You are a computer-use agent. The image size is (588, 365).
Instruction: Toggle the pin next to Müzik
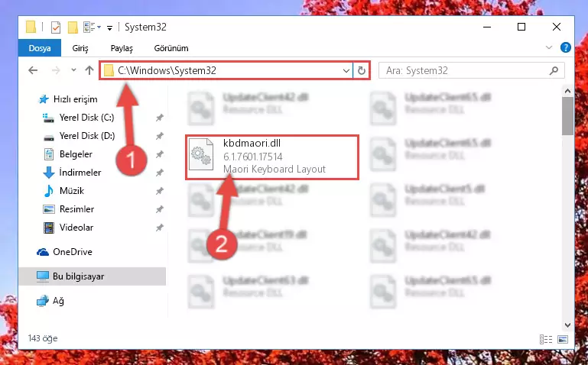point(160,191)
